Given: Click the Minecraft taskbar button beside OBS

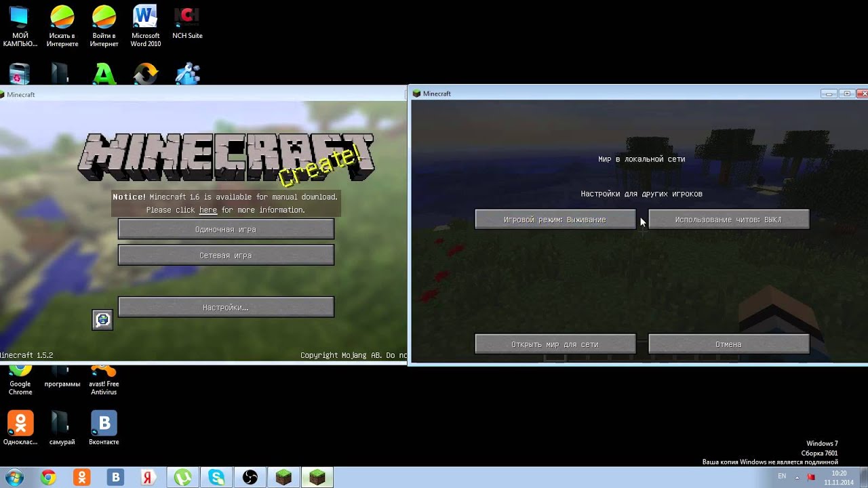Looking at the screenshot, I should click(283, 478).
